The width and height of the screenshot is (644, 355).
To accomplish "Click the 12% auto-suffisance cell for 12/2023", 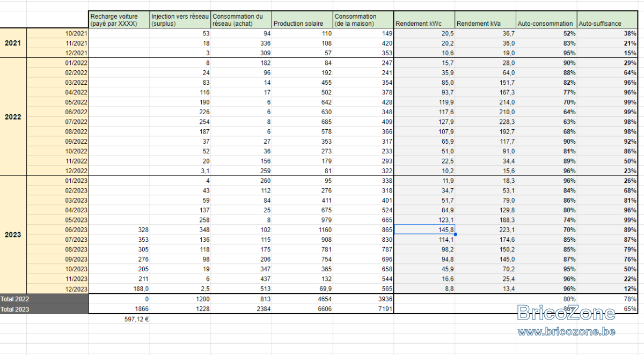I will pos(607,289).
